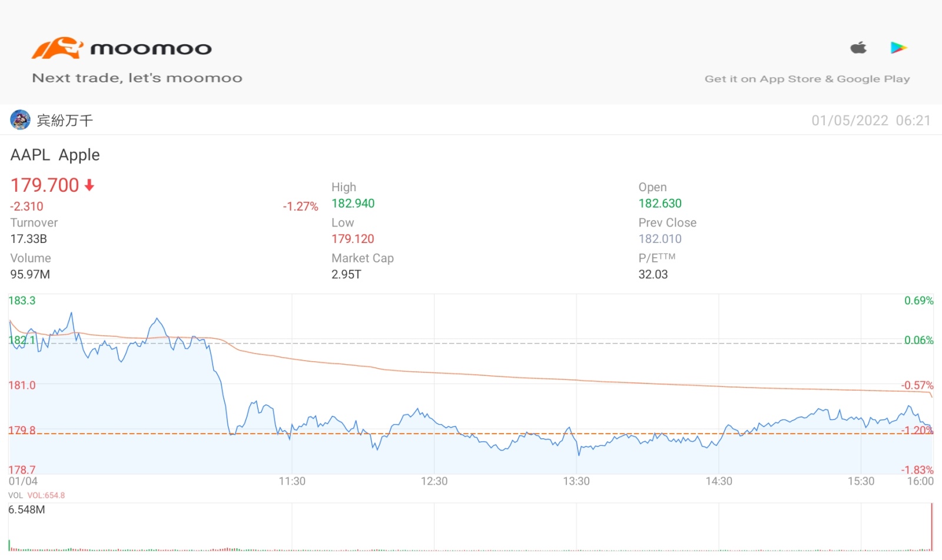Click the Prev Close value 182.010
The height and width of the screenshot is (560, 942).
(660, 239)
